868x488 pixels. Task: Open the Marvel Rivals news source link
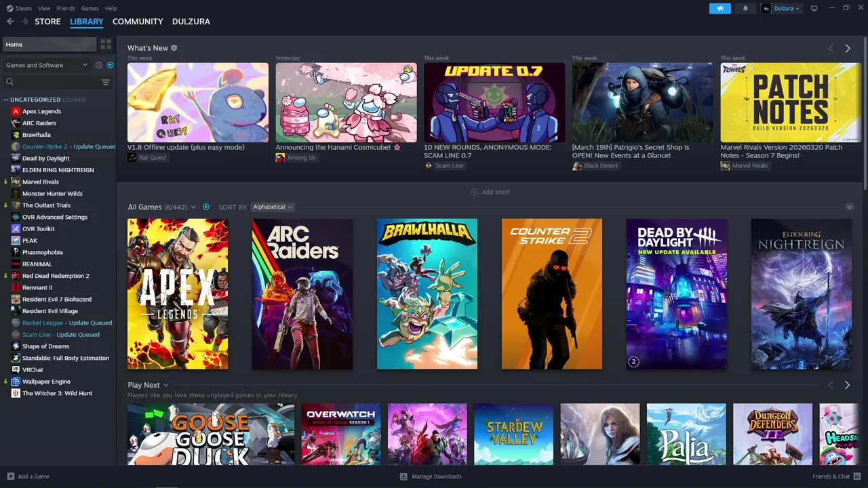(745, 165)
